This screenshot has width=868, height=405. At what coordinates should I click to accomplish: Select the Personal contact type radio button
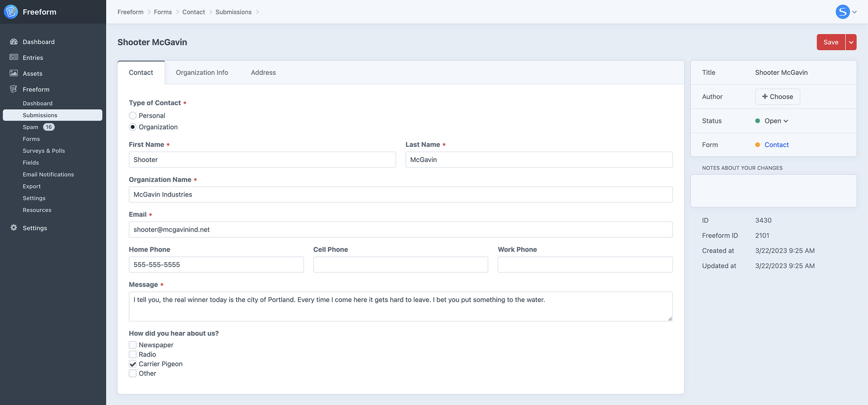(x=132, y=115)
